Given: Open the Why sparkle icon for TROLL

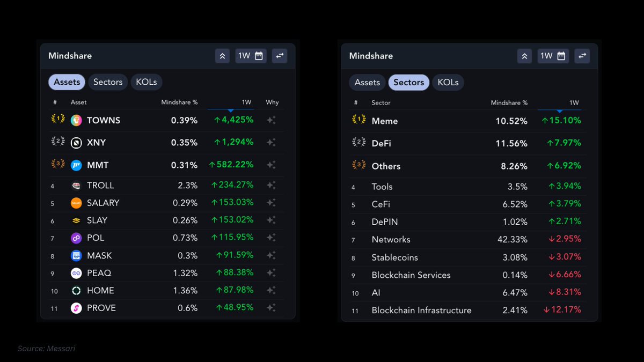Looking at the screenshot, I should [x=272, y=185].
